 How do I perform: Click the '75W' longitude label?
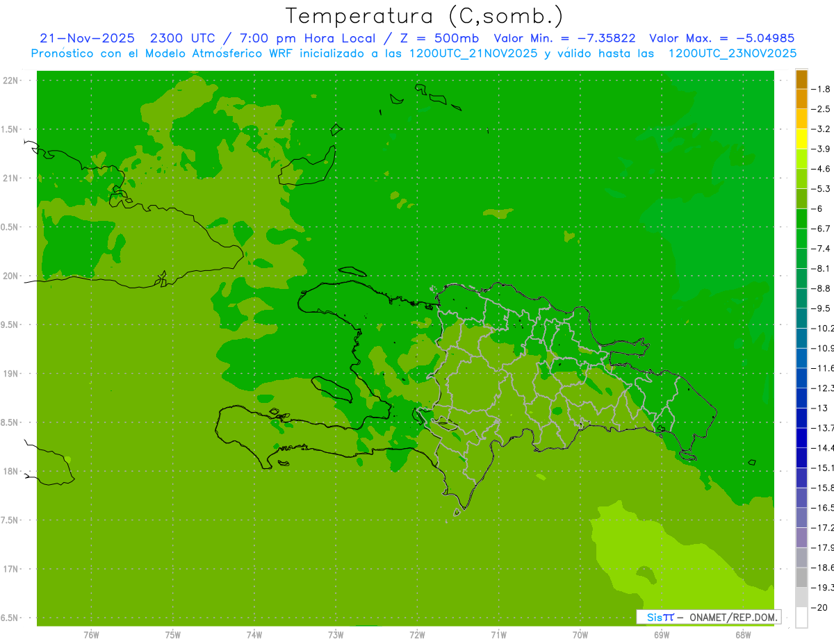(x=172, y=635)
